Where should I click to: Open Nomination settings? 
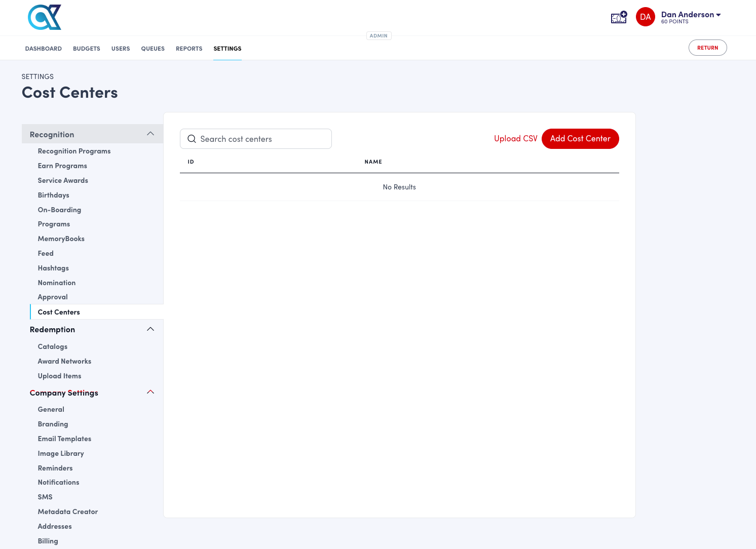click(56, 283)
